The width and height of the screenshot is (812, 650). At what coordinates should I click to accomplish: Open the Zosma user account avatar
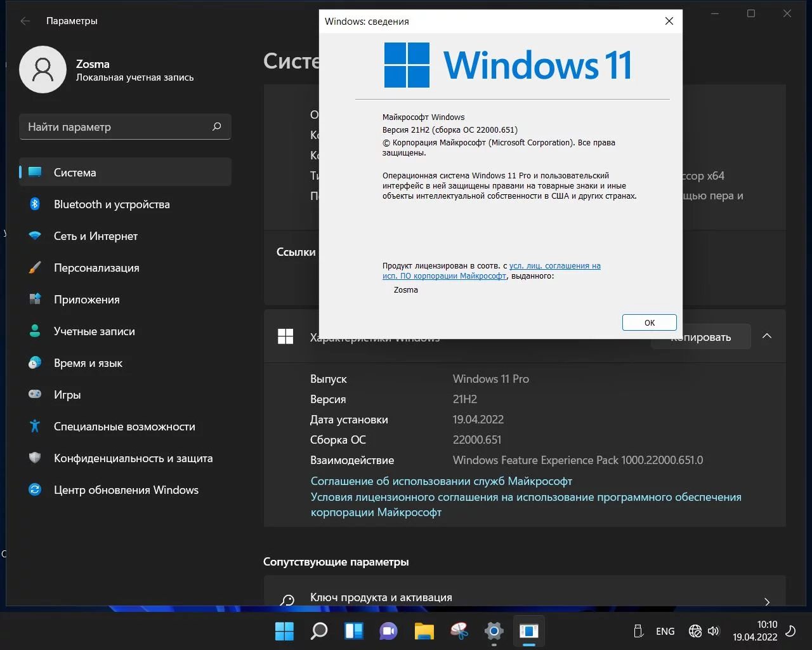click(x=43, y=70)
